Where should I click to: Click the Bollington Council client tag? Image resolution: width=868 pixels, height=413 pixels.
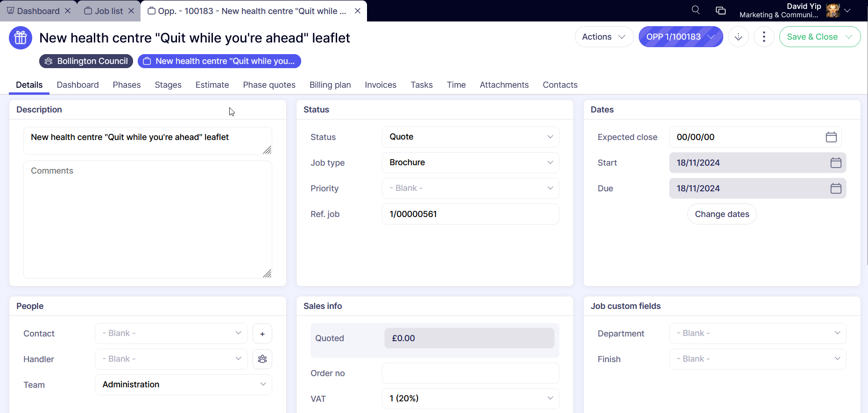(86, 61)
